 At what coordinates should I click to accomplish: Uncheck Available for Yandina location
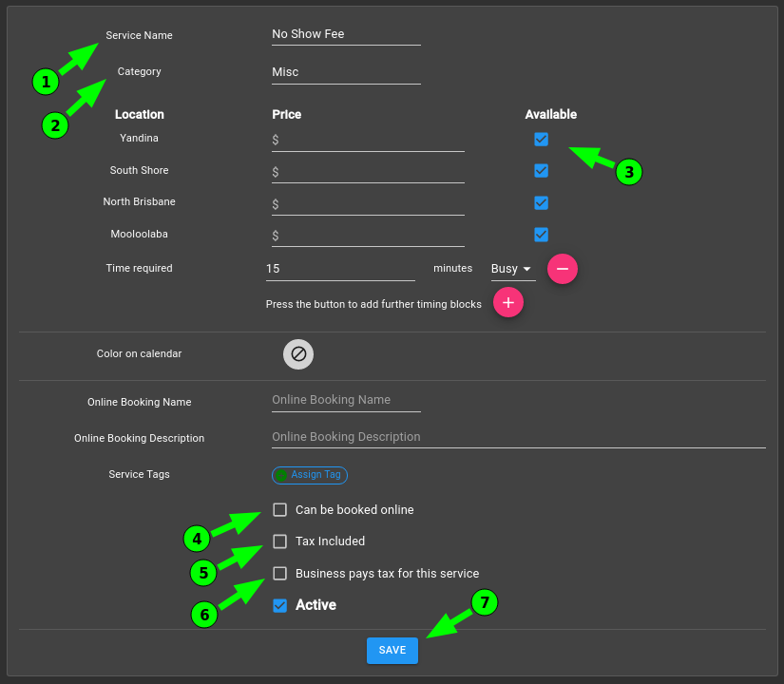click(x=541, y=139)
